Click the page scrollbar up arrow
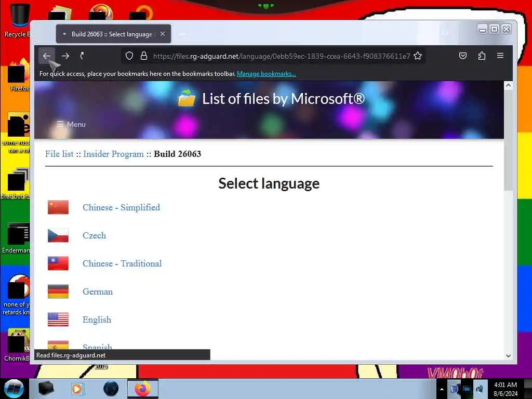The image size is (532, 399). 508,86
